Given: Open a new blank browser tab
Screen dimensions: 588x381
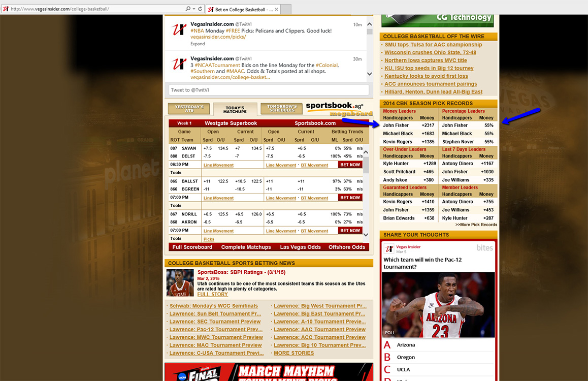Looking at the screenshot, I should (286, 9).
